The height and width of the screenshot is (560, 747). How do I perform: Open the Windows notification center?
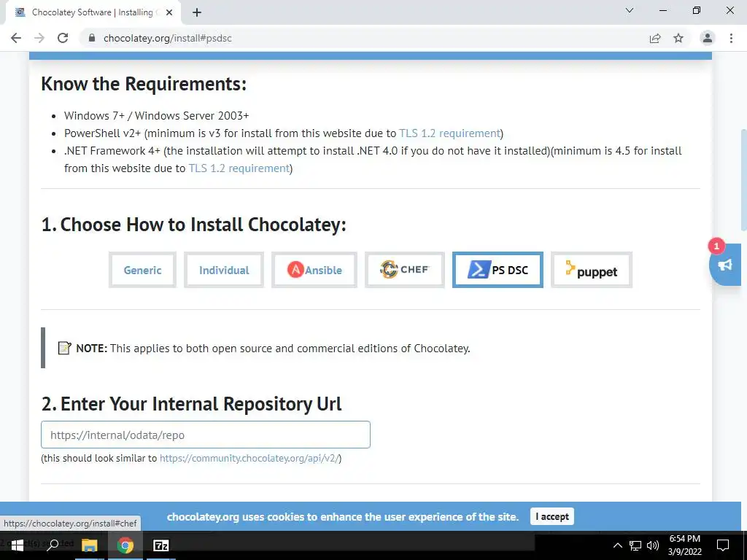pos(723,545)
